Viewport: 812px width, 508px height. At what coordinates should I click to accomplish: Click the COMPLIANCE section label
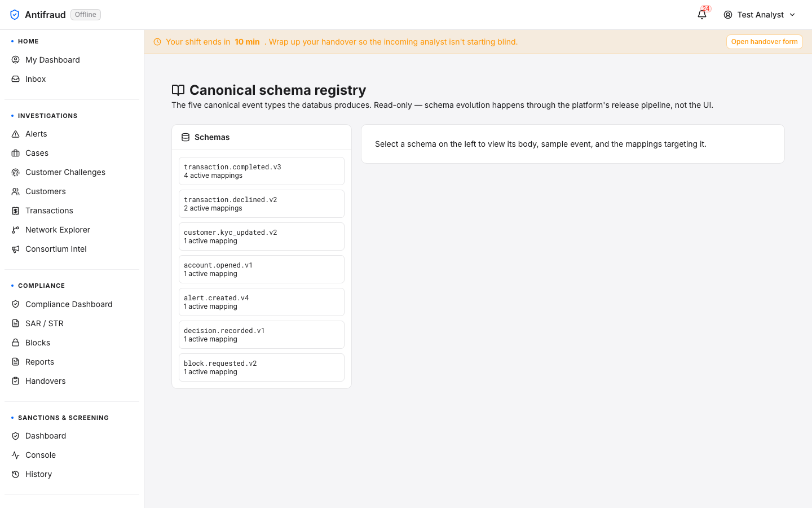[41, 286]
